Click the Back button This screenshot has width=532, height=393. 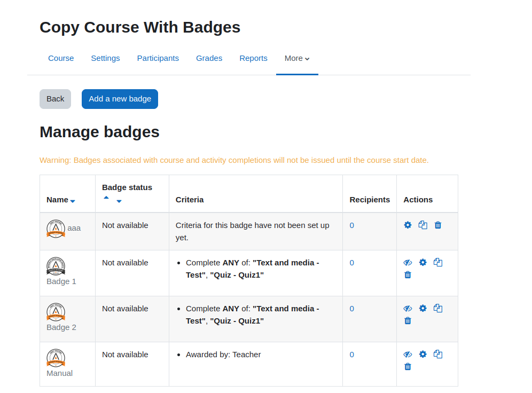click(x=56, y=99)
